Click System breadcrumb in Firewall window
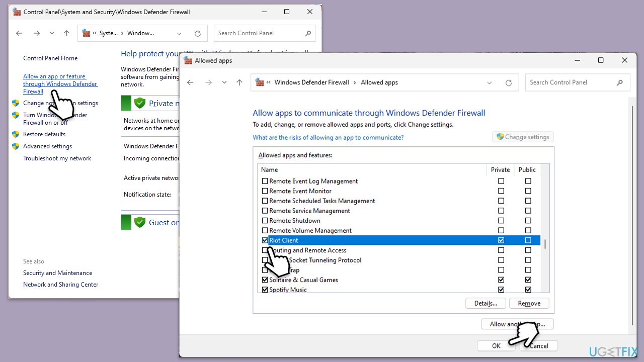 tap(108, 33)
